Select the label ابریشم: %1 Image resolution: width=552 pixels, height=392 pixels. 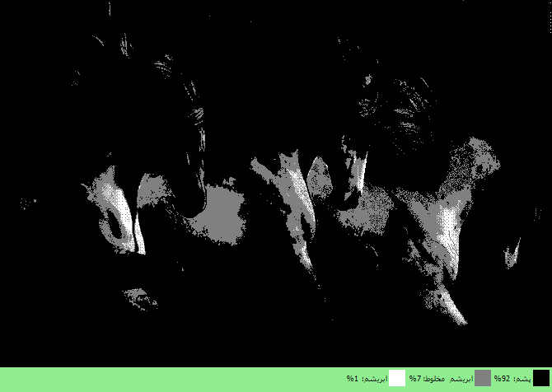(367, 379)
